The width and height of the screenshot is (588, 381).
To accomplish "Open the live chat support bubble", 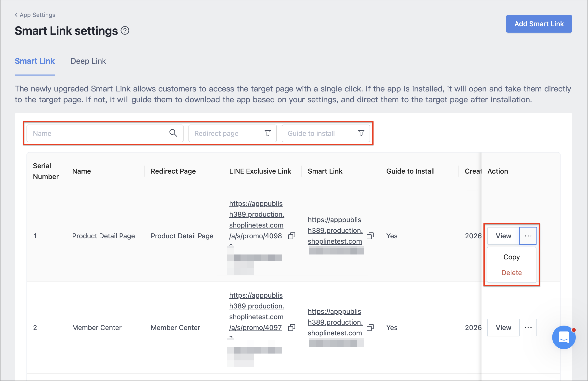I will click(564, 337).
